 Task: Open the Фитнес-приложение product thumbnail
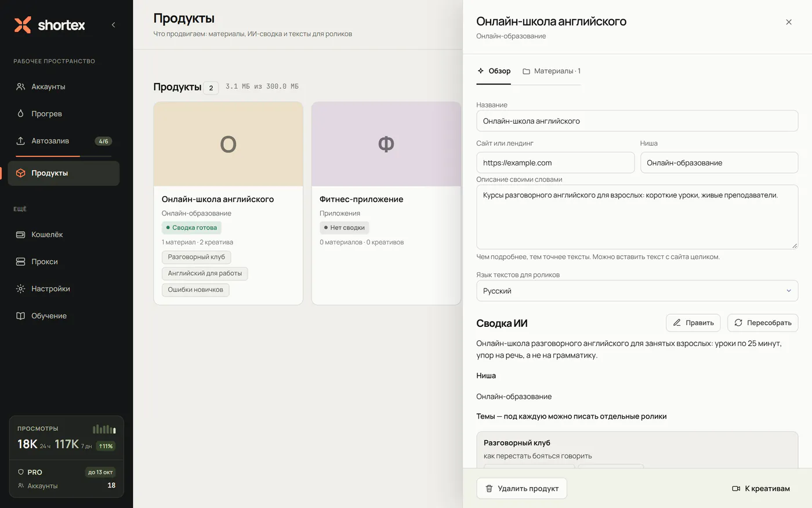coord(386,144)
